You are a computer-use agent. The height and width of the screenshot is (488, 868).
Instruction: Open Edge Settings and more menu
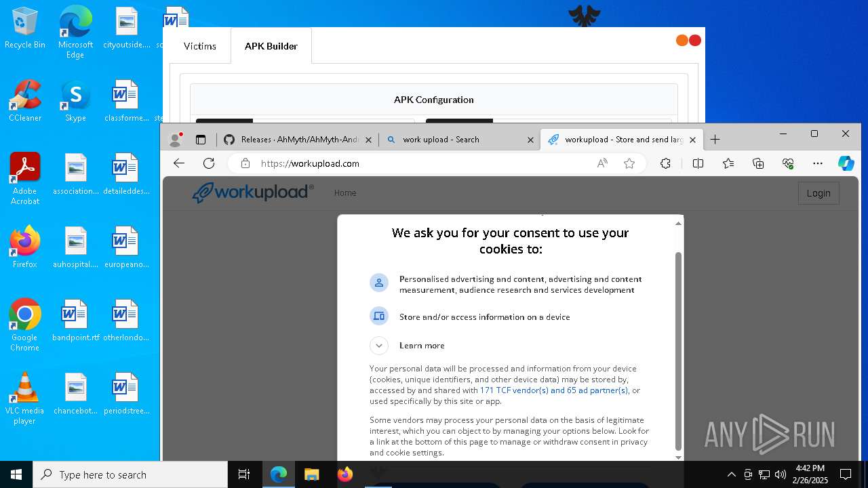[x=818, y=163]
